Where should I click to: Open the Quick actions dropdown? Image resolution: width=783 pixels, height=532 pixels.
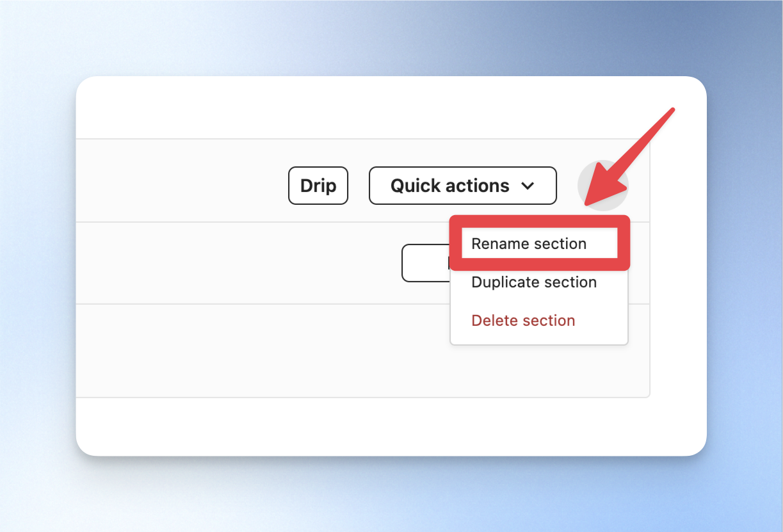tap(463, 186)
